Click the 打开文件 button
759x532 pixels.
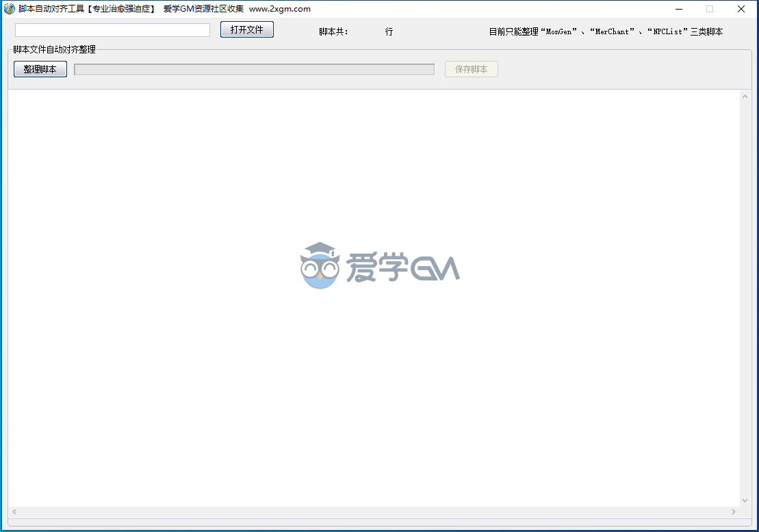(x=247, y=29)
